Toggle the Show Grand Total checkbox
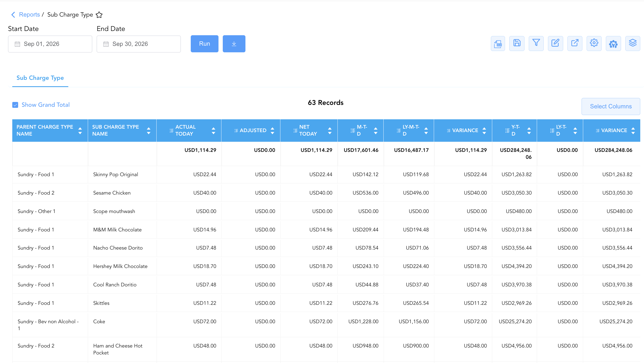644x363 pixels. [x=15, y=105]
